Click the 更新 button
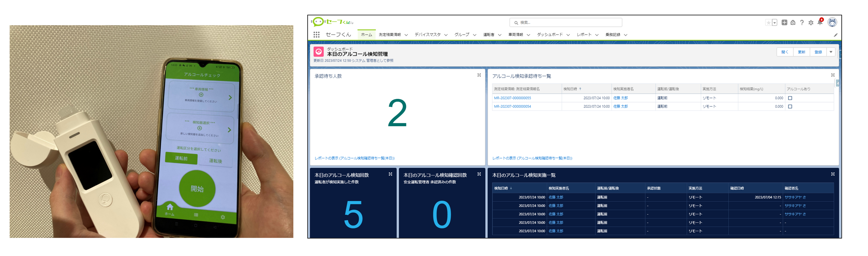The height and width of the screenshot is (256, 868). point(801,52)
